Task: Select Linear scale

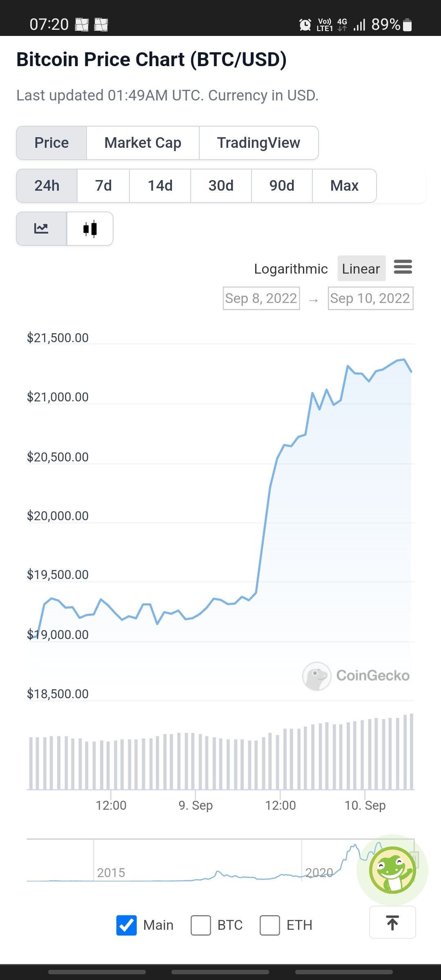Action: pos(361,269)
